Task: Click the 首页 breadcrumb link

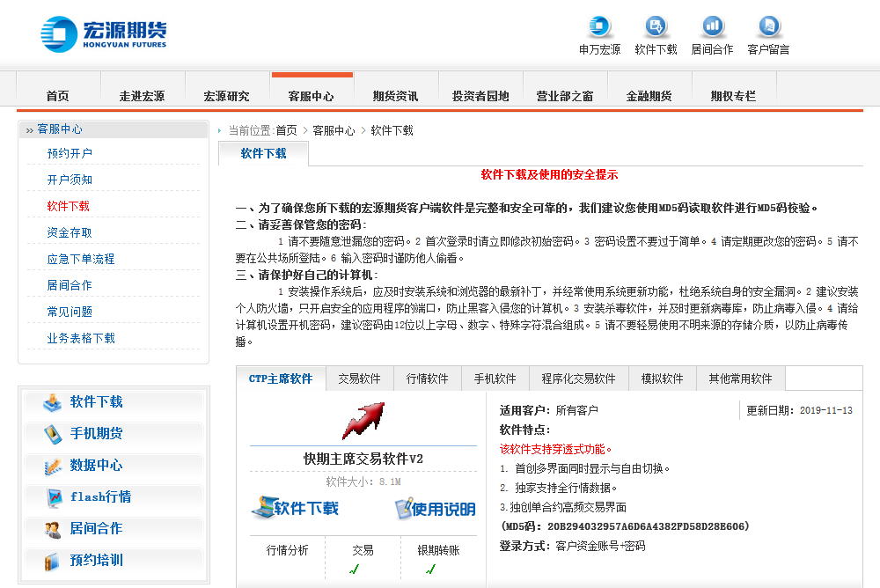Action: pos(286,129)
